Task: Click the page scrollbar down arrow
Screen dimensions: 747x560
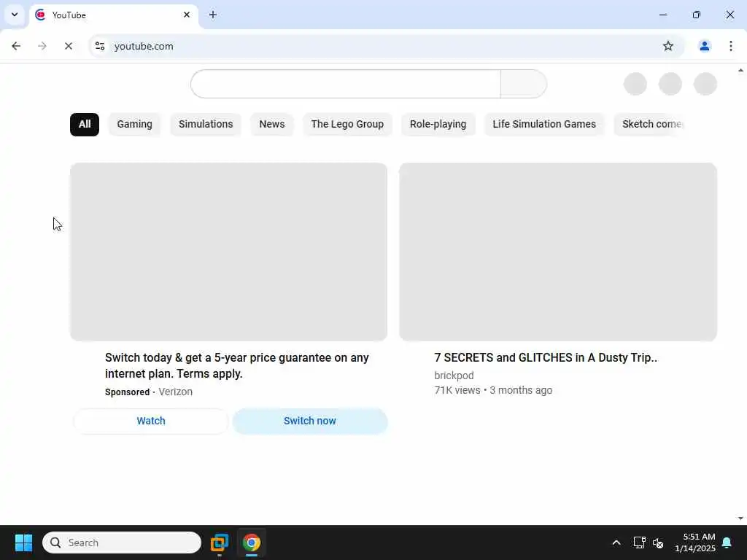Action: coord(741,518)
